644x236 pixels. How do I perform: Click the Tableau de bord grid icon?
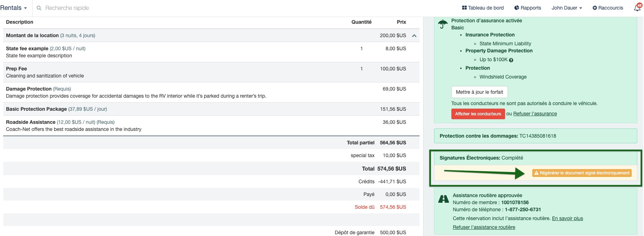pyautogui.click(x=464, y=8)
